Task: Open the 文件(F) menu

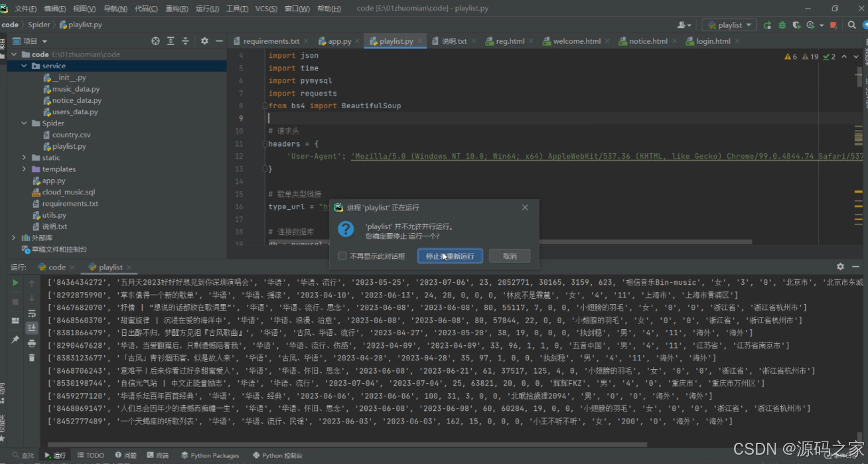Action: point(25,9)
